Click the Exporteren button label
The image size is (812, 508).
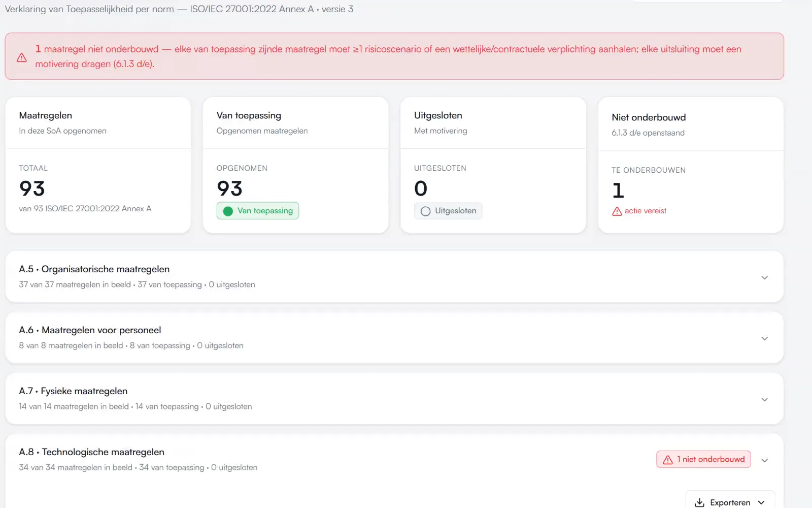tap(730, 502)
